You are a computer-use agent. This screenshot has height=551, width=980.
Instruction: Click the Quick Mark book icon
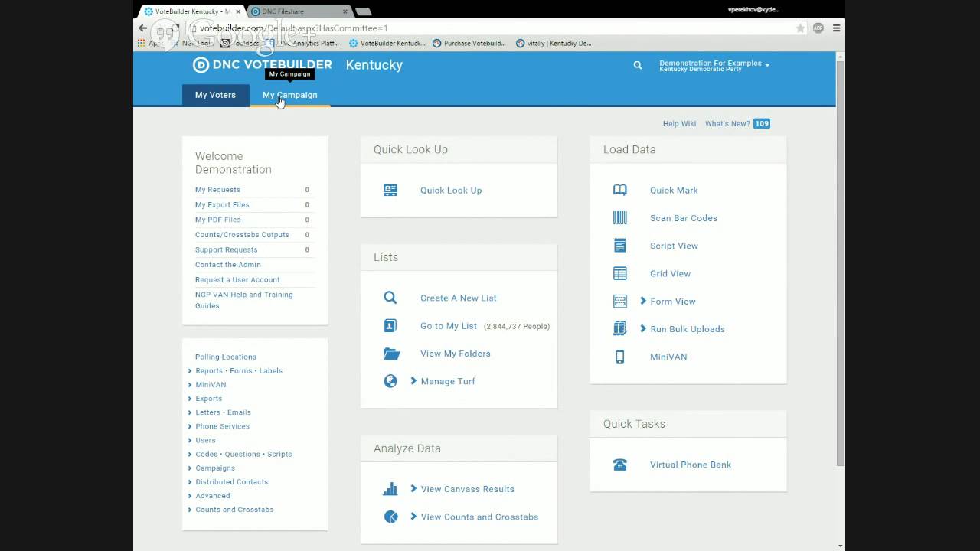point(620,190)
